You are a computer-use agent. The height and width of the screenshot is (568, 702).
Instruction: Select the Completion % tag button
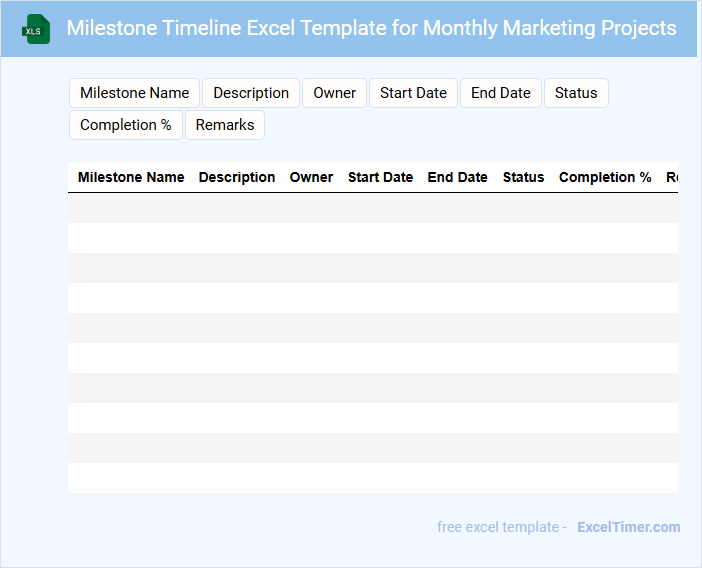pos(125,125)
